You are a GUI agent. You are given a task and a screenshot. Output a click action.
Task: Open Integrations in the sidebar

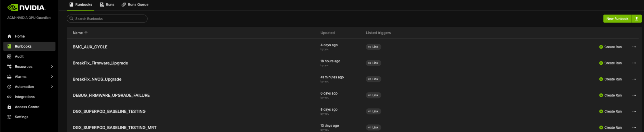24,97
